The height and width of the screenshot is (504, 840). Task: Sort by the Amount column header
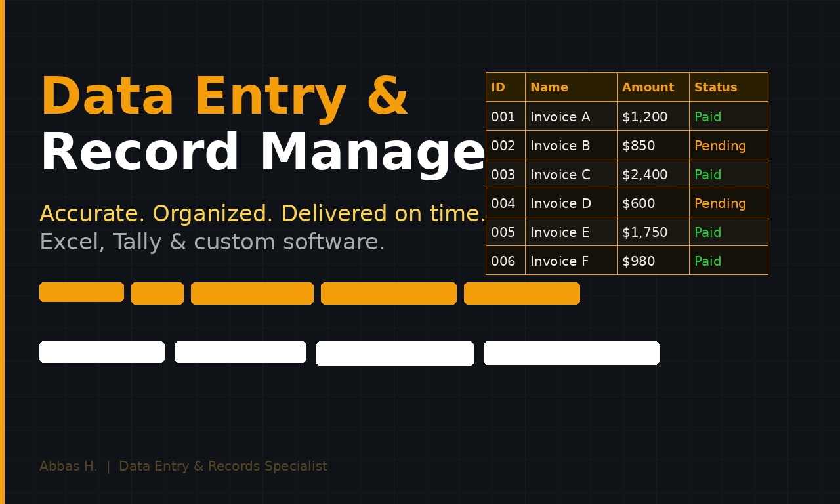[x=648, y=87]
